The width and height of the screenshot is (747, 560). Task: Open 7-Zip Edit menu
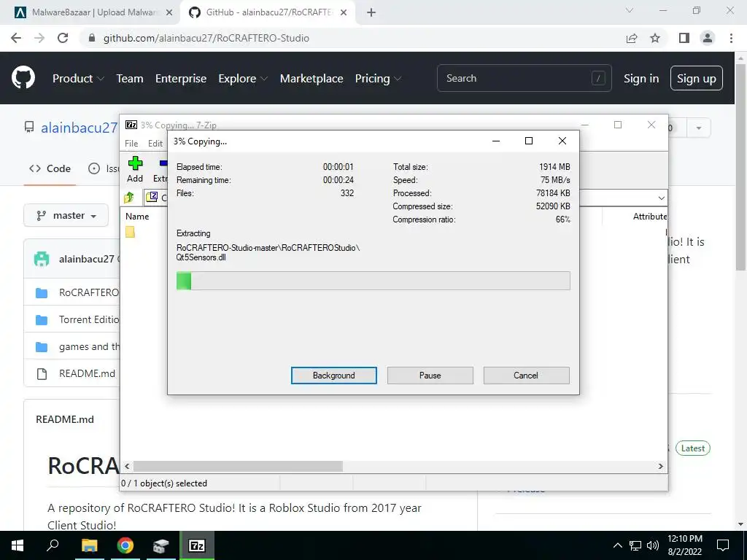click(x=155, y=144)
